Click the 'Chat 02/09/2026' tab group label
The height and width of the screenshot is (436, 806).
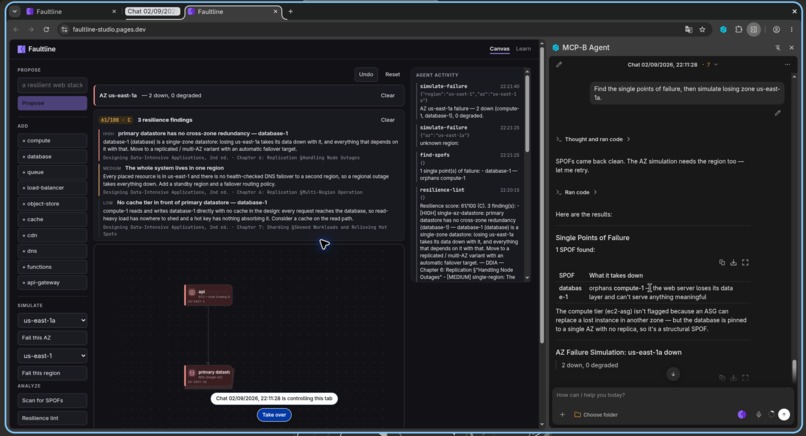(153, 11)
